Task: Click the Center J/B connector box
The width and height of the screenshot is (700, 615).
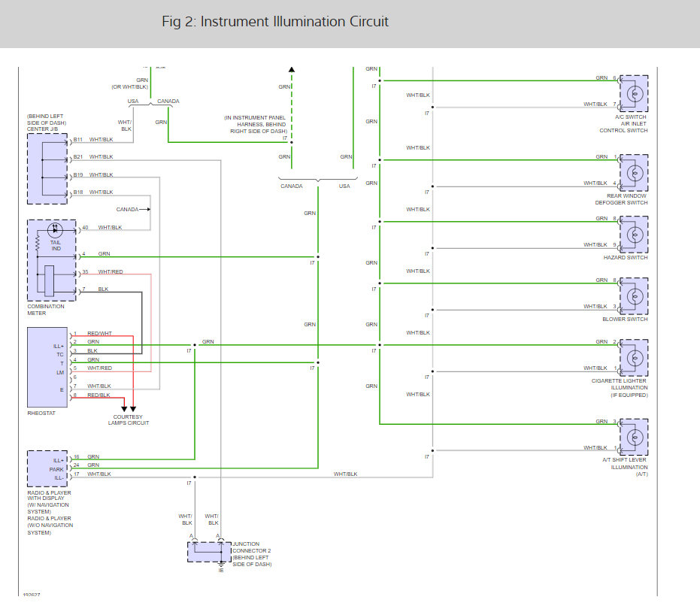Action: (x=47, y=168)
